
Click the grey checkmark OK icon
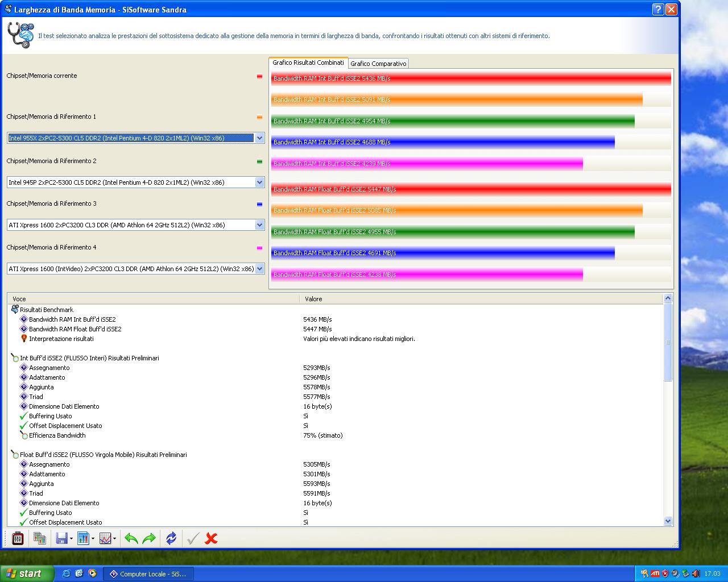tap(193, 538)
